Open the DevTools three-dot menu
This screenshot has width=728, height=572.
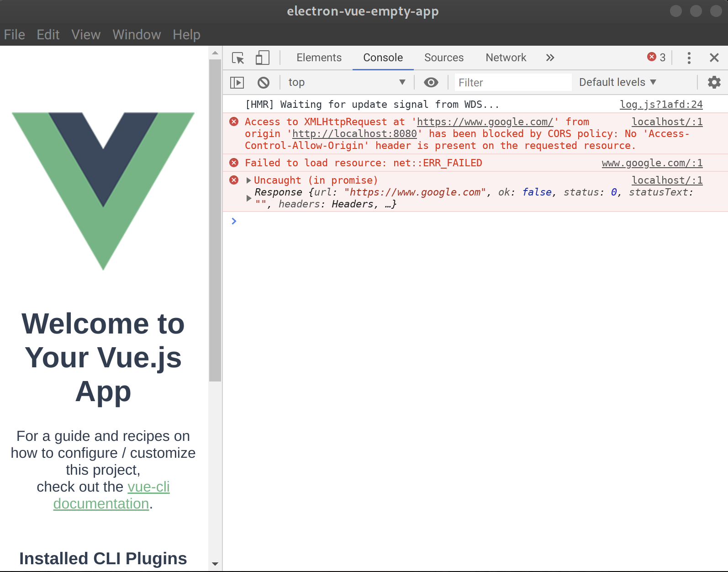(689, 58)
